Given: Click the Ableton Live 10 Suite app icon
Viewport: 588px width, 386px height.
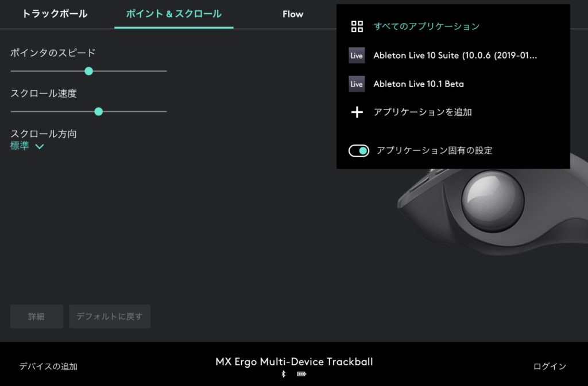Looking at the screenshot, I should tap(357, 56).
